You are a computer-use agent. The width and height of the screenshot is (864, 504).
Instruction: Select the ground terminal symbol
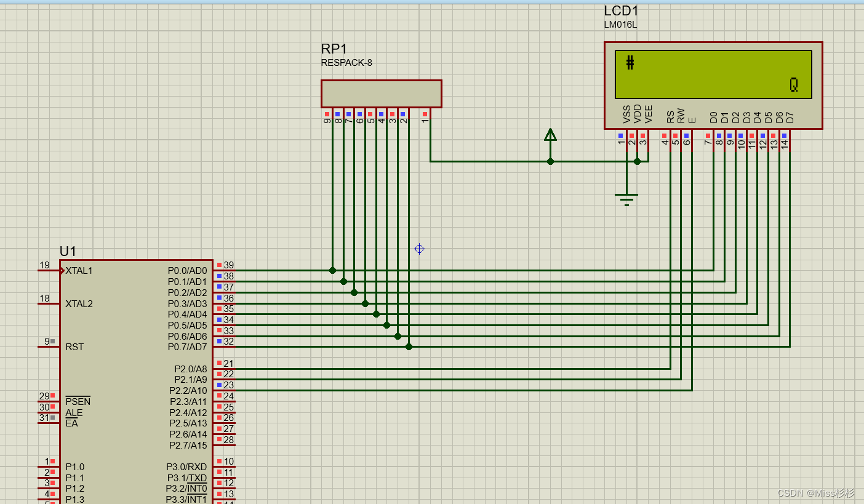point(626,199)
